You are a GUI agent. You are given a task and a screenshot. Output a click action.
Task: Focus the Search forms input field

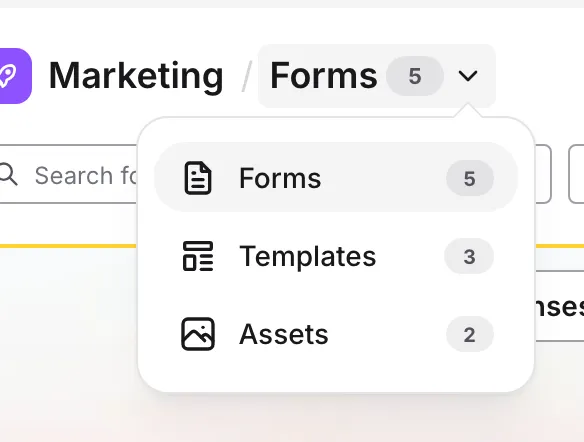tap(69, 174)
